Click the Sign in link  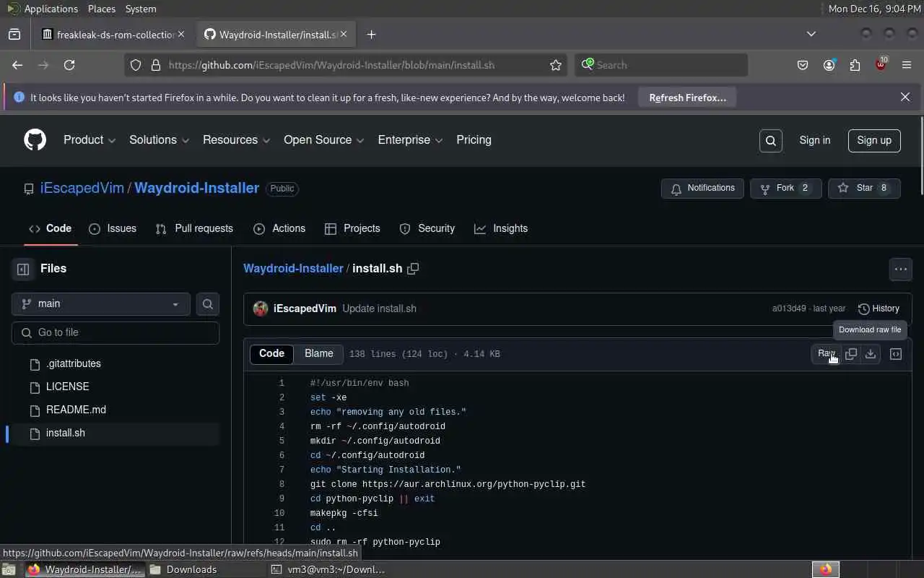(x=815, y=140)
